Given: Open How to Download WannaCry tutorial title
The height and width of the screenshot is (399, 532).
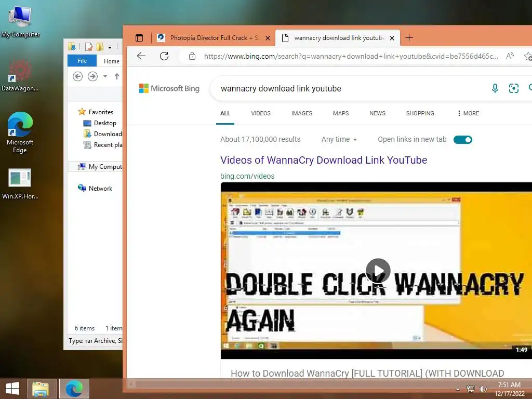Looking at the screenshot, I should (367, 373).
